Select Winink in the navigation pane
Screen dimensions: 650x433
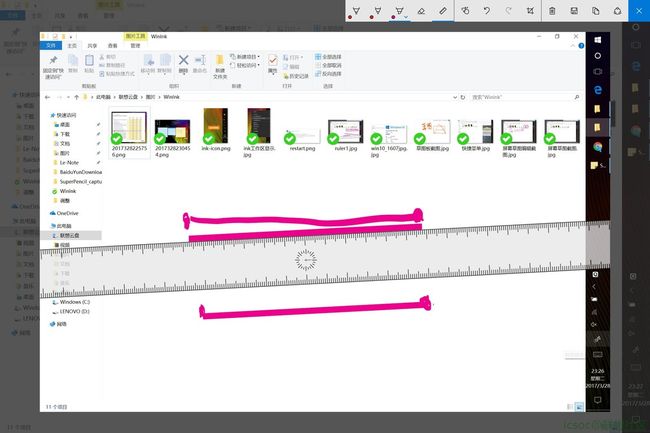click(68, 191)
